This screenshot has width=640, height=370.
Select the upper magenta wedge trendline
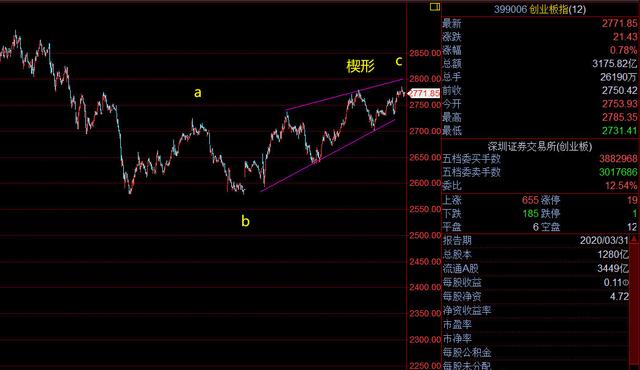click(345, 94)
